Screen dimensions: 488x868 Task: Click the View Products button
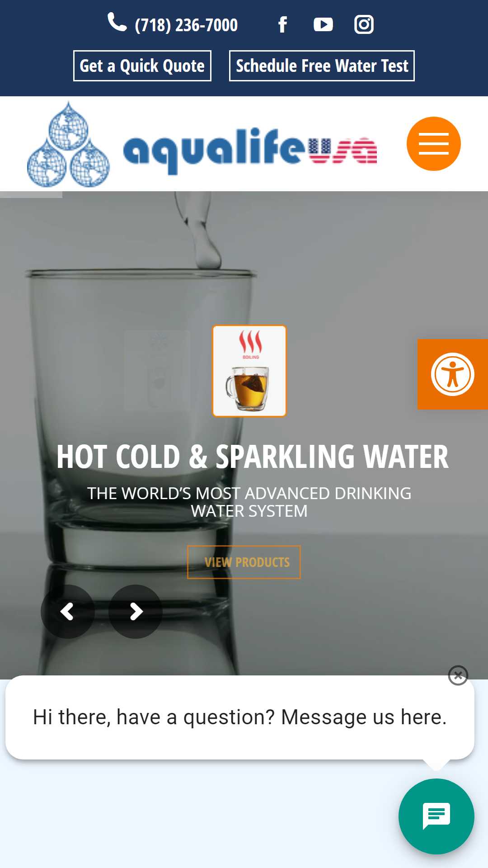point(244,562)
